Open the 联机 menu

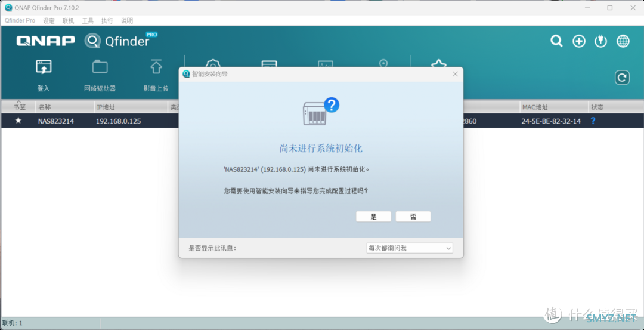[x=68, y=20]
